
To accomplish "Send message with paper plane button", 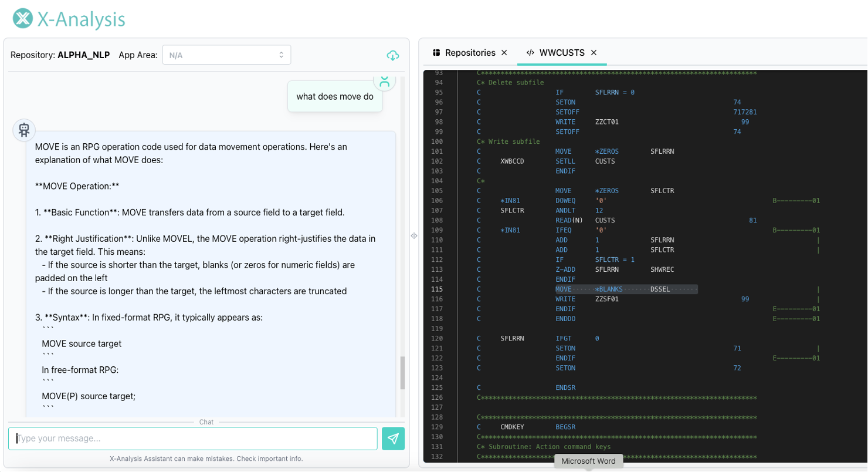I will click(x=393, y=439).
